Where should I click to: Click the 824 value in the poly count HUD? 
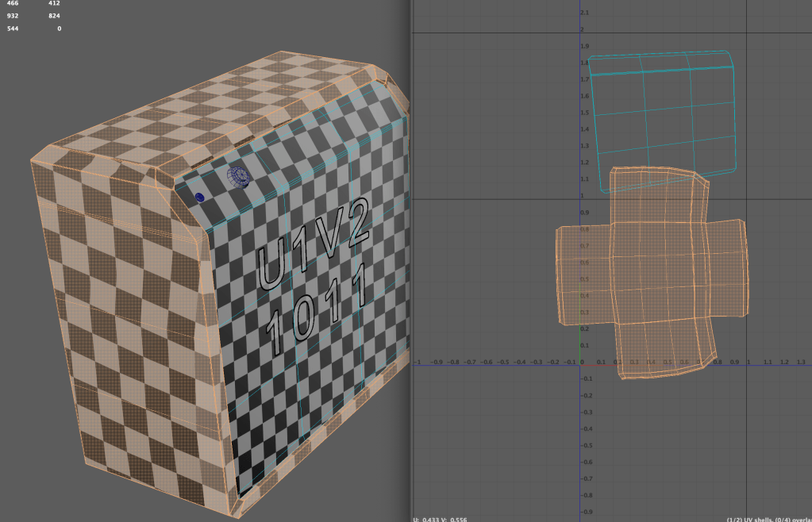point(54,16)
